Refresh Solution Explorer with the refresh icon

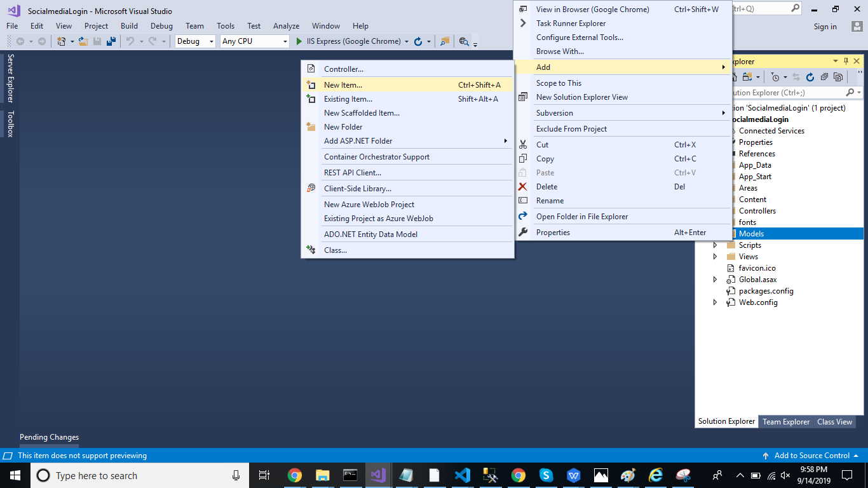point(810,77)
